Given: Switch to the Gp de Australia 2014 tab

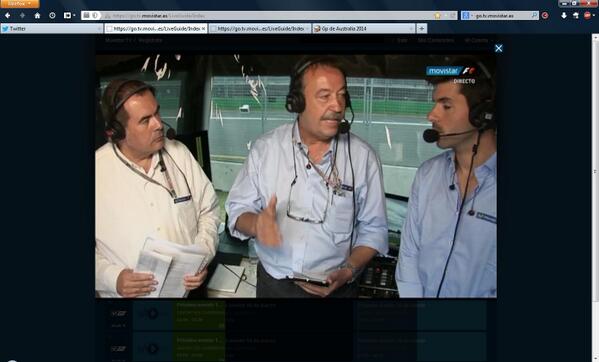Looking at the screenshot, I should point(364,29).
